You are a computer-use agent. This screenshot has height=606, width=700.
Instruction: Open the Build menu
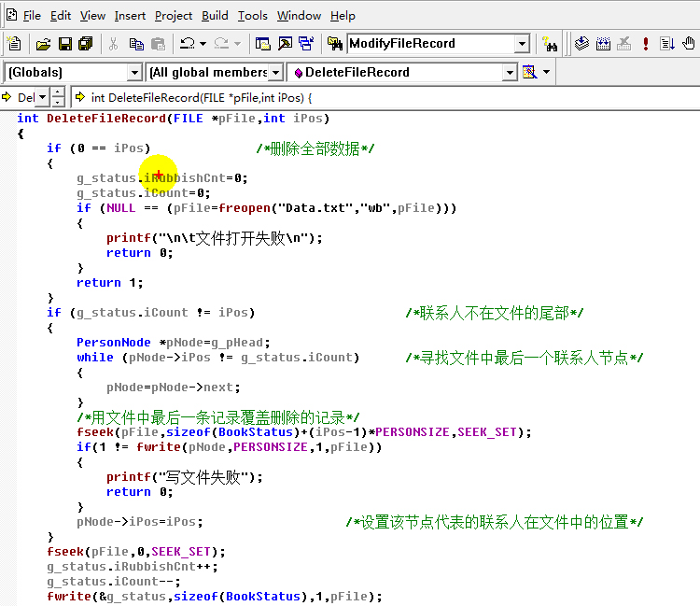coord(215,16)
